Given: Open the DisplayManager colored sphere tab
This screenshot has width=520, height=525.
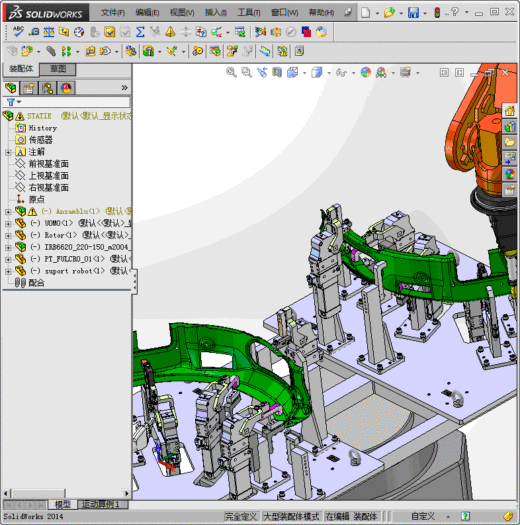Looking at the screenshot, I should pyautogui.click(x=66, y=88).
